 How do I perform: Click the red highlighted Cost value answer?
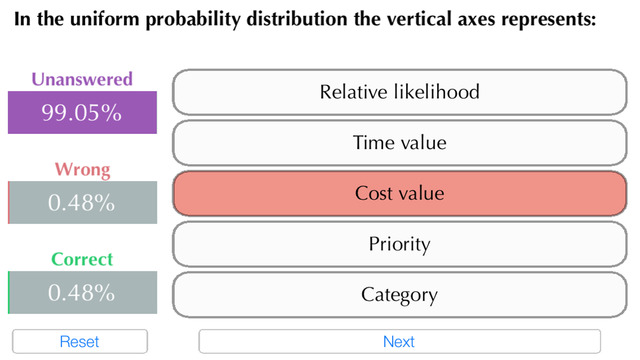(x=400, y=193)
